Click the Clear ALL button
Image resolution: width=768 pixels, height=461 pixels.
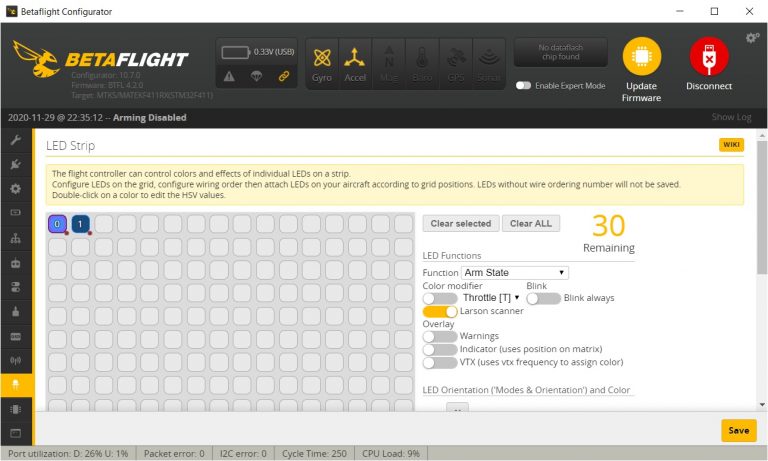point(530,223)
